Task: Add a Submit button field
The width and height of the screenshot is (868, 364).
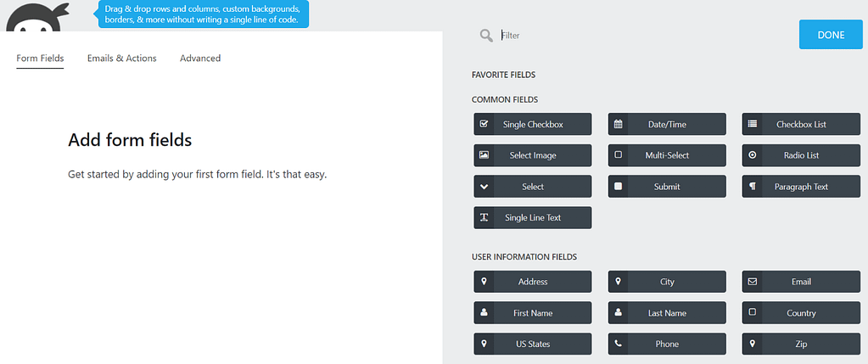Action: [667, 187]
